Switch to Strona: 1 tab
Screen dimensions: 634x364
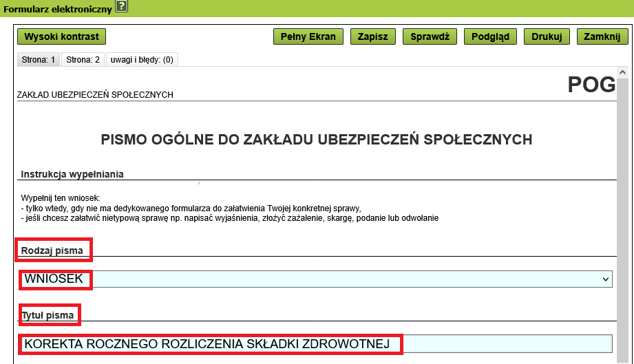39,60
